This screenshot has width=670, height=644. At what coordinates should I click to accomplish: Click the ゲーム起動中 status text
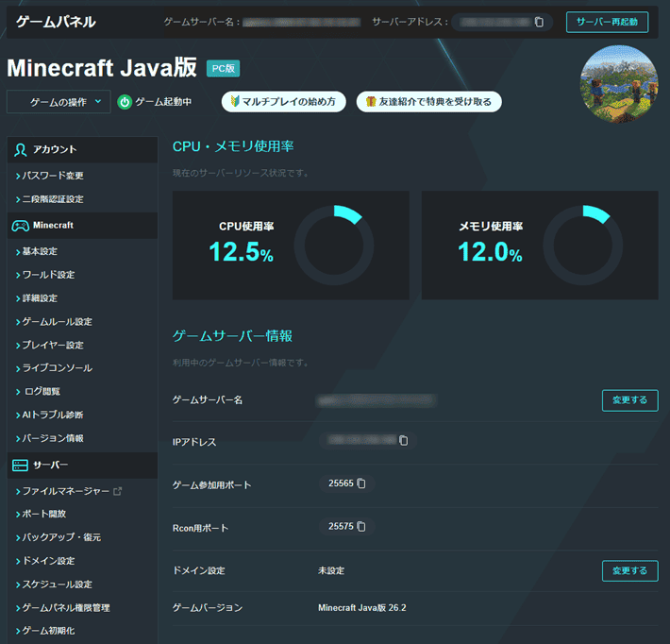[163, 102]
